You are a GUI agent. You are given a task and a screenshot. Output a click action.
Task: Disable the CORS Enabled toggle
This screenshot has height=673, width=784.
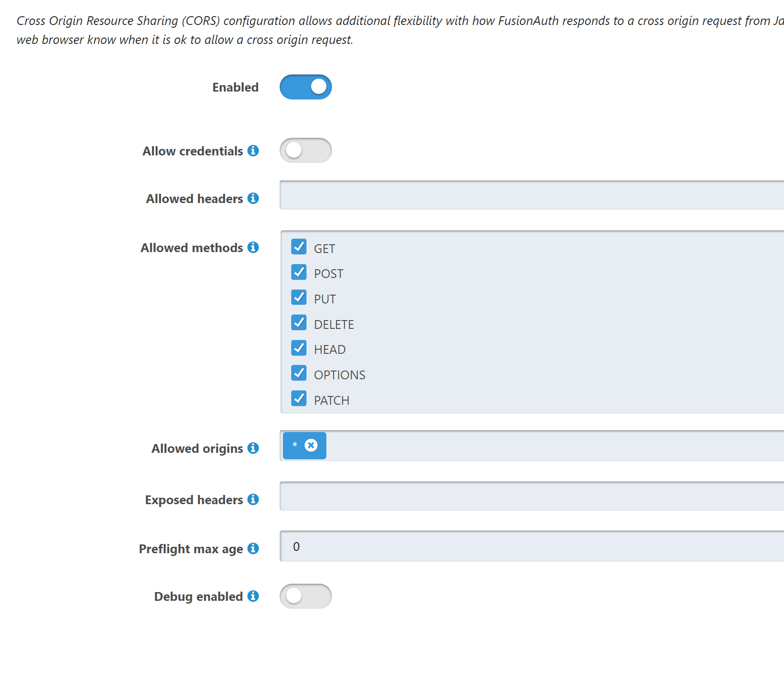point(306,87)
